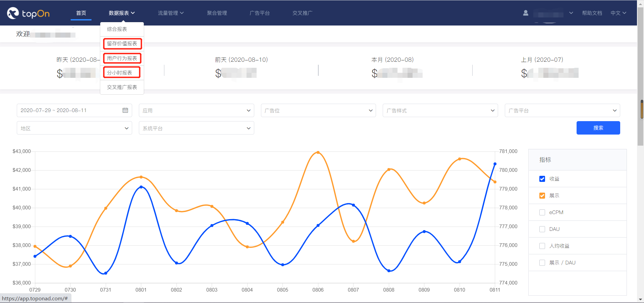
Task: Click the page vertical scrollbar thumb
Action: pos(642,109)
